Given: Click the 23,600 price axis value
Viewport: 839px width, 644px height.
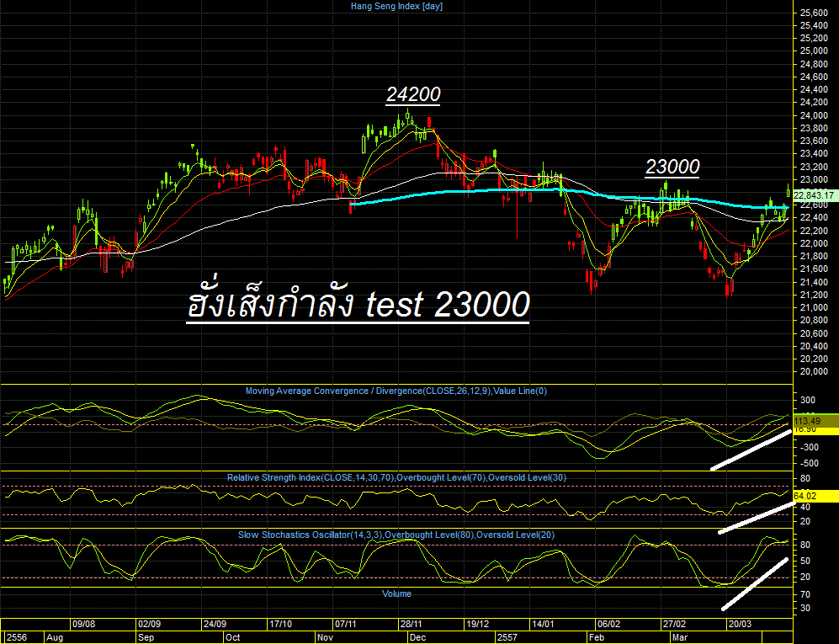Looking at the screenshot, I should [813, 141].
